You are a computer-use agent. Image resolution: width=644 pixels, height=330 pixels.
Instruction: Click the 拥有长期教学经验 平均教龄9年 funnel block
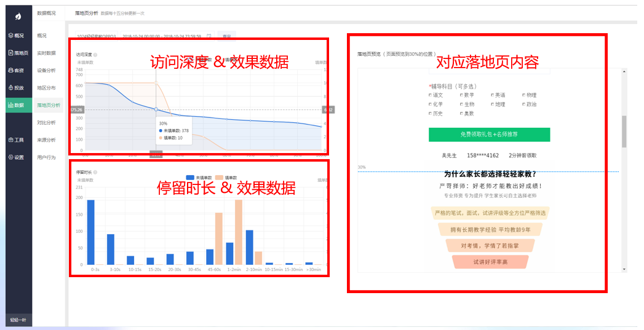click(x=490, y=229)
